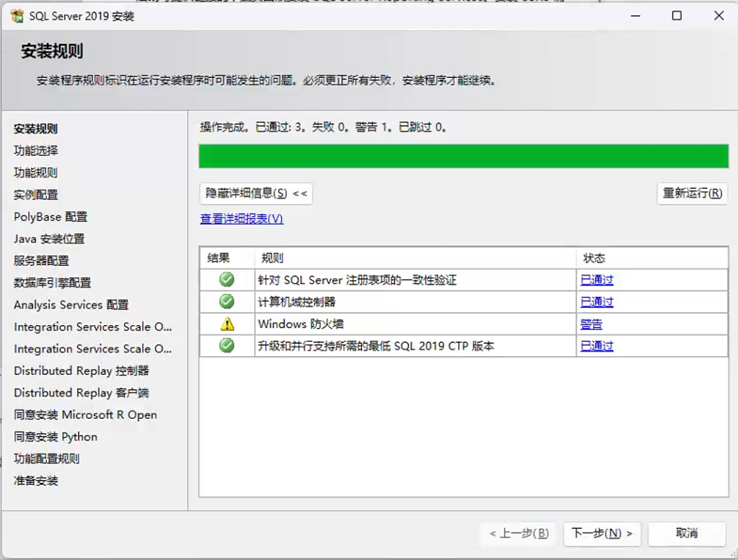Open the 警告 status link for Windows 防火墙
Image resolution: width=738 pixels, height=560 pixels.
[x=591, y=324]
